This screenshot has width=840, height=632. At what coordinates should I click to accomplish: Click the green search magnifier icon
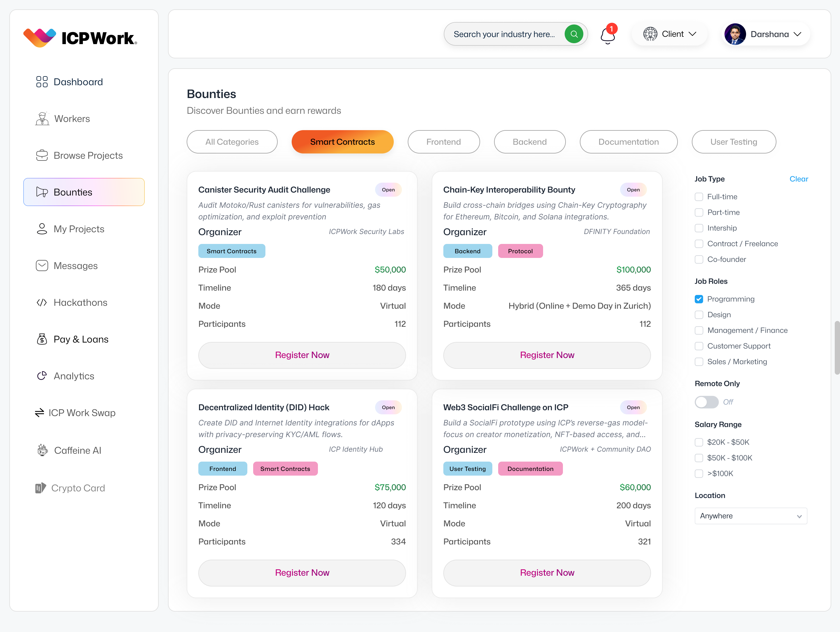click(x=574, y=34)
